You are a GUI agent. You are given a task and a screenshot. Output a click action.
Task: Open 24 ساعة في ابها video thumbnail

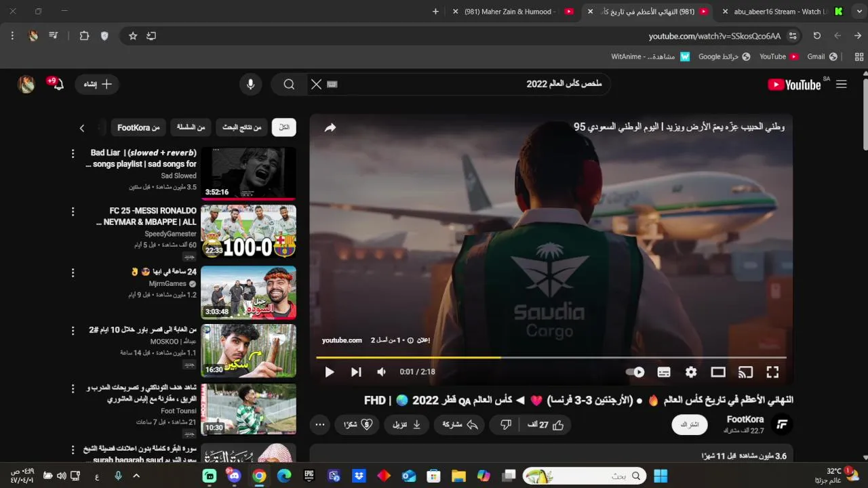248,292
